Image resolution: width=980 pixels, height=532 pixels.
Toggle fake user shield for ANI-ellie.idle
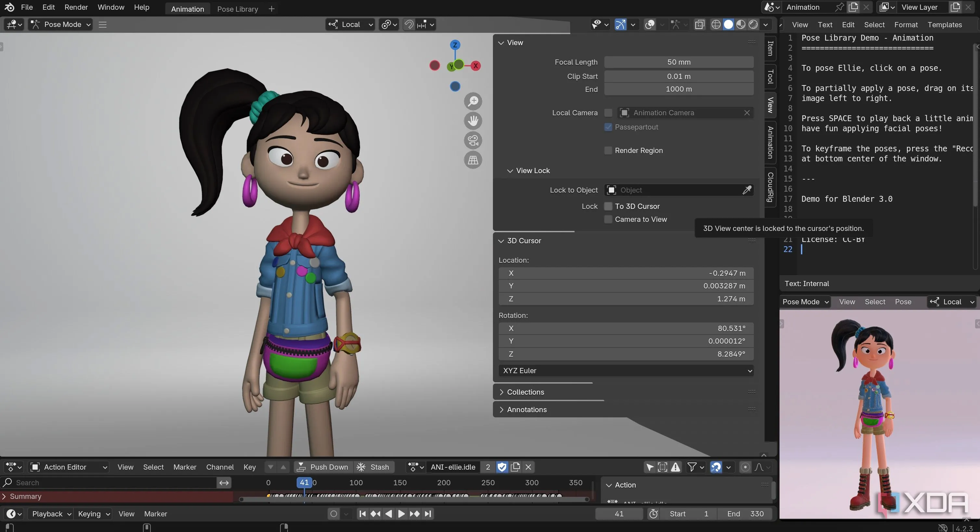pos(502,467)
